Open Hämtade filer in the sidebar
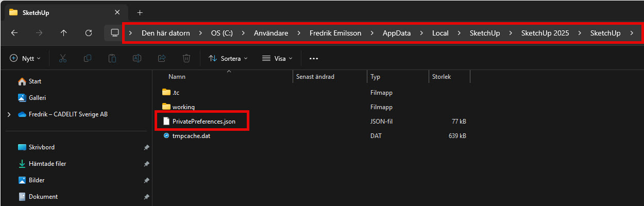 (47, 164)
